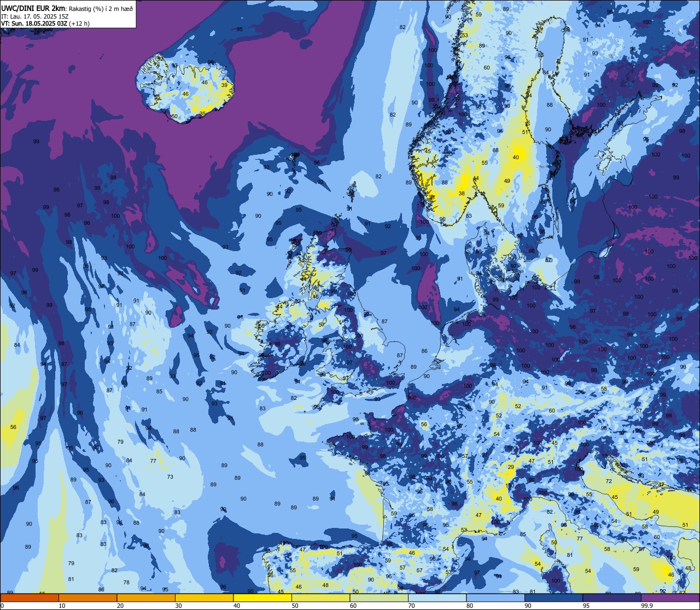Click the pale green 60–70% legend swatch
Viewport: 700px width, 610px height.
click(379, 597)
